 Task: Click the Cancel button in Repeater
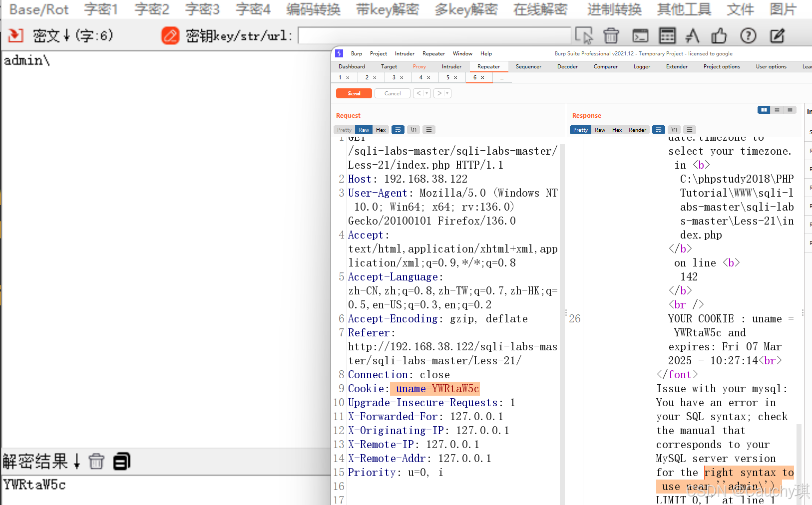[x=392, y=93]
